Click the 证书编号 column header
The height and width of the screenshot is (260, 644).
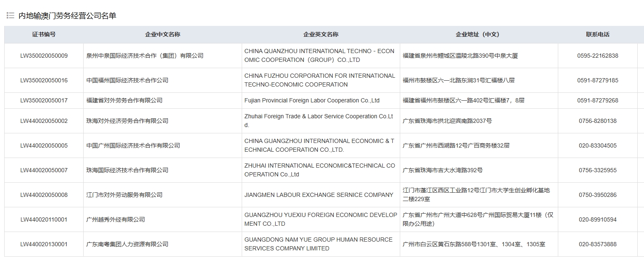click(x=44, y=34)
